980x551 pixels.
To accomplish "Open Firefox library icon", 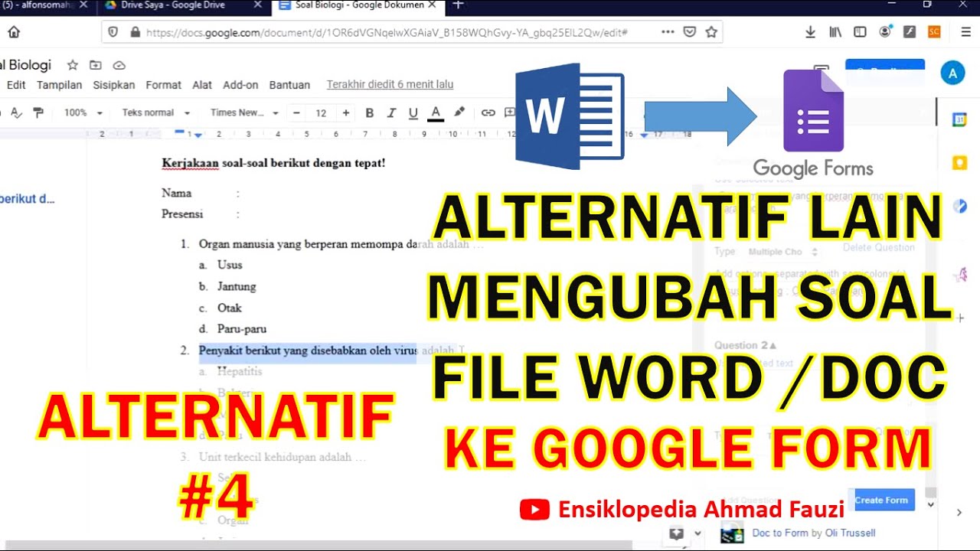I will (x=835, y=32).
